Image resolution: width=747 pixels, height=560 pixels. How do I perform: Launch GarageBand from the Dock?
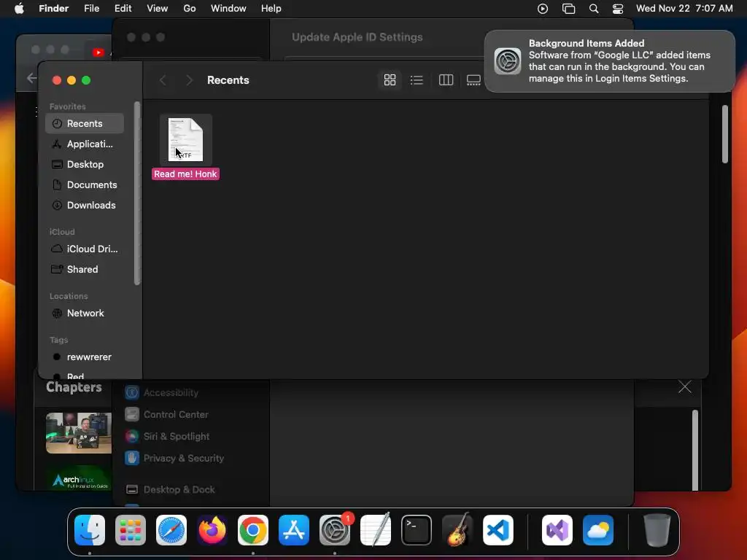457,530
